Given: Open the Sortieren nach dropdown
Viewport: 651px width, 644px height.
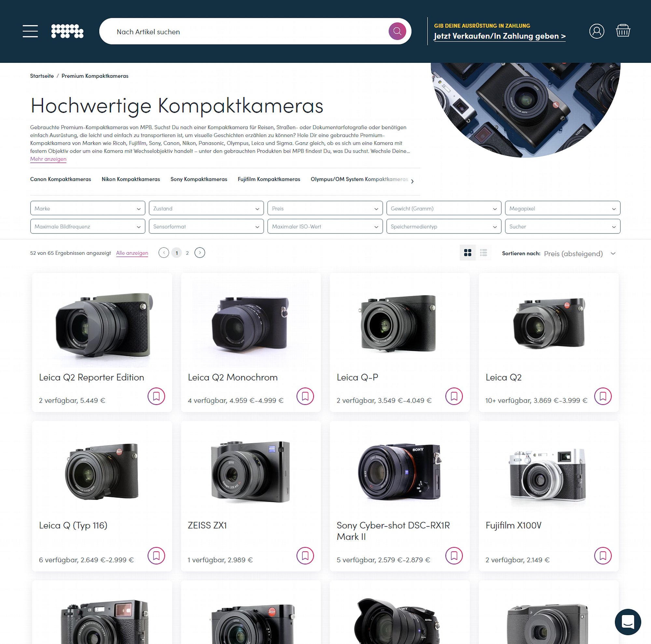Looking at the screenshot, I should (580, 253).
